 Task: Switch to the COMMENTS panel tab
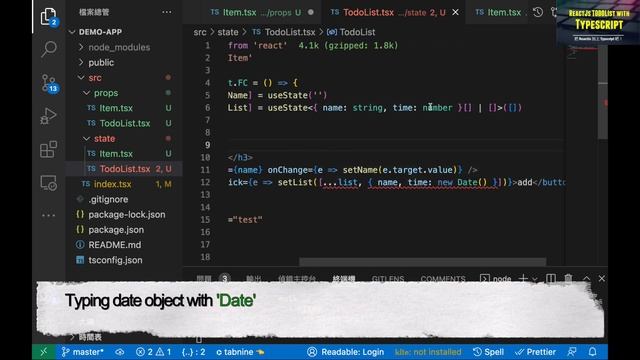(x=443, y=279)
